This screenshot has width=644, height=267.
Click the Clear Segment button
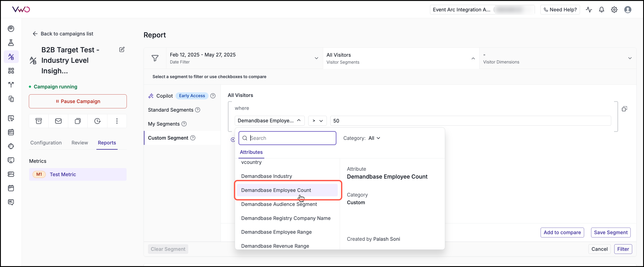coord(168,249)
